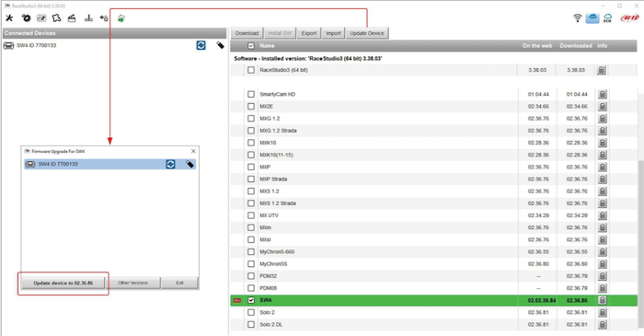
Task: Click SW4 web version 02.02.36.84
Action: point(542,301)
